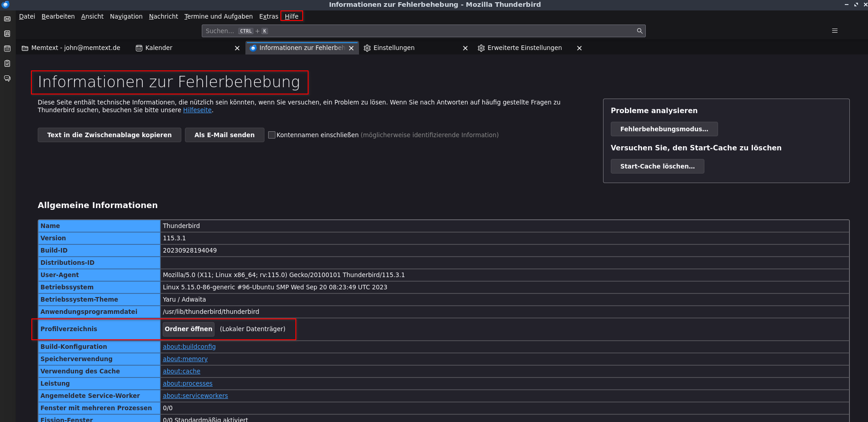Follow the Hilfeseite link

197,110
